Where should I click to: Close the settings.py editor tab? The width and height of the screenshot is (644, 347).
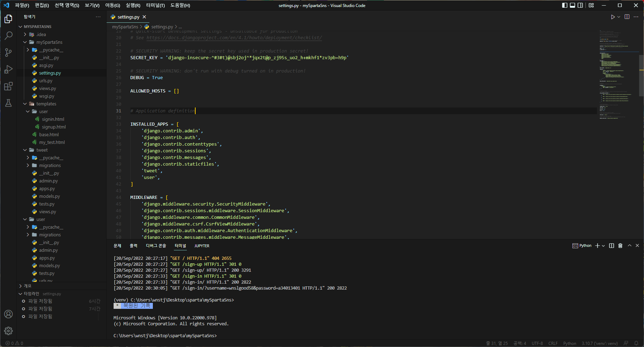[x=144, y=17]
